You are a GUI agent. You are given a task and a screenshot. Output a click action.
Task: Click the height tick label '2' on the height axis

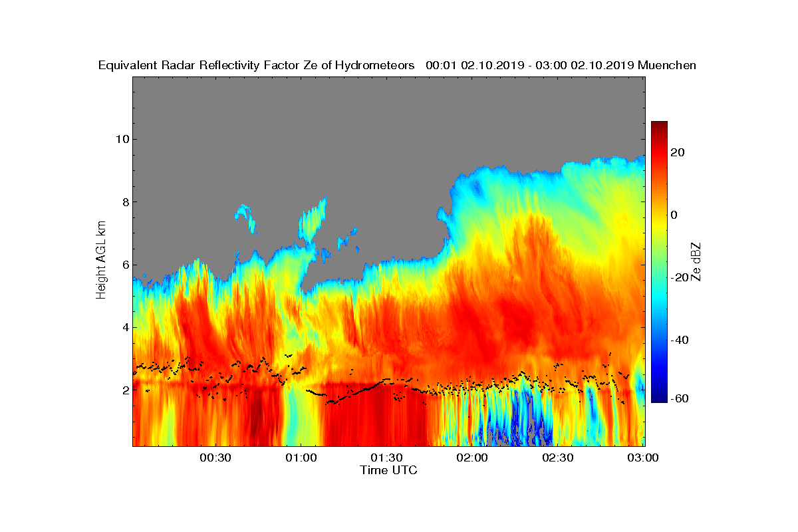pyautogui.click(x=125, y=390)
